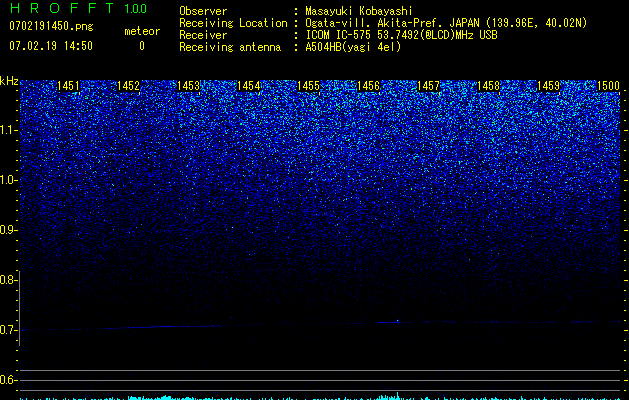Image resolution: width=629 pixels, height=400 pixels.
Task: Select the filename 0702191450.png
Action: [51, 26]
